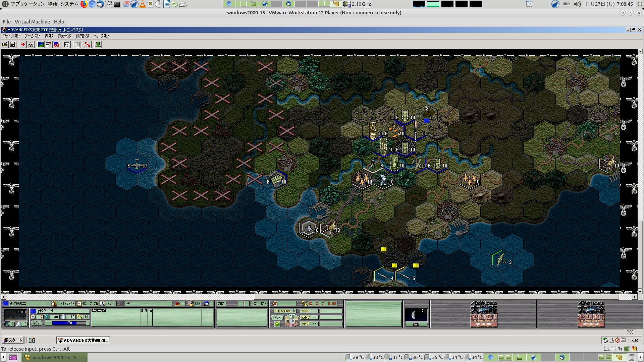Screen dimensions: 644x362
Task: Click the floppy disk save icon
Action: [12, 45]
